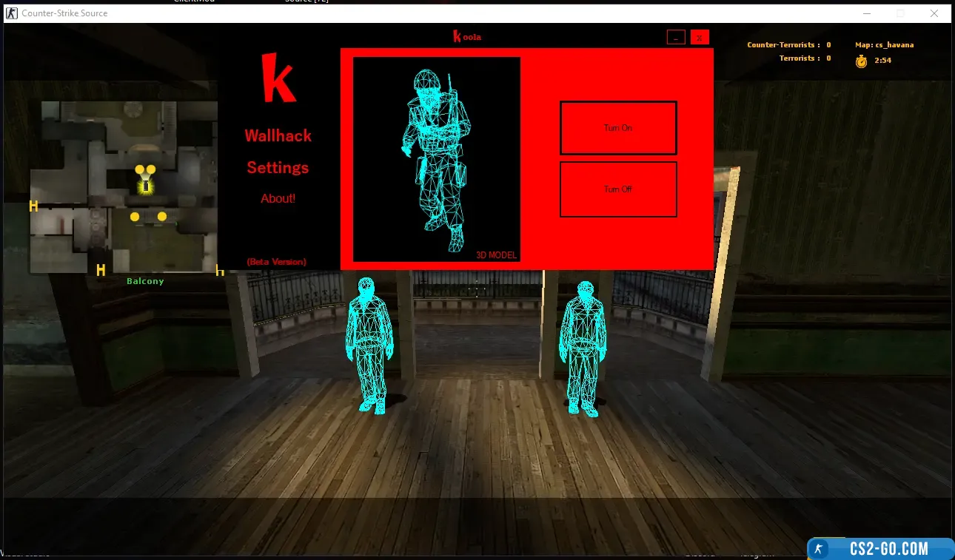Click the large red K logo
Image resolution: width=955 pixels, height=560 pixels.
pos(278,78)
